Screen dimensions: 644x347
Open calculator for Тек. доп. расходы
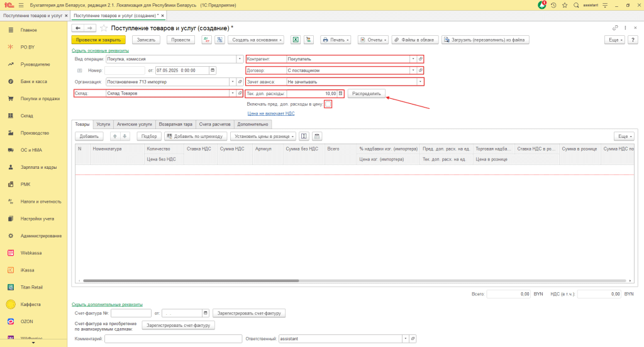340,93
